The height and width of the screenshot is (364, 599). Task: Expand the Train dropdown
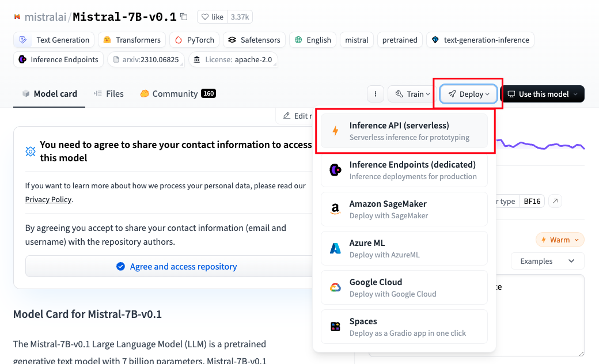[x=412, y=94]
